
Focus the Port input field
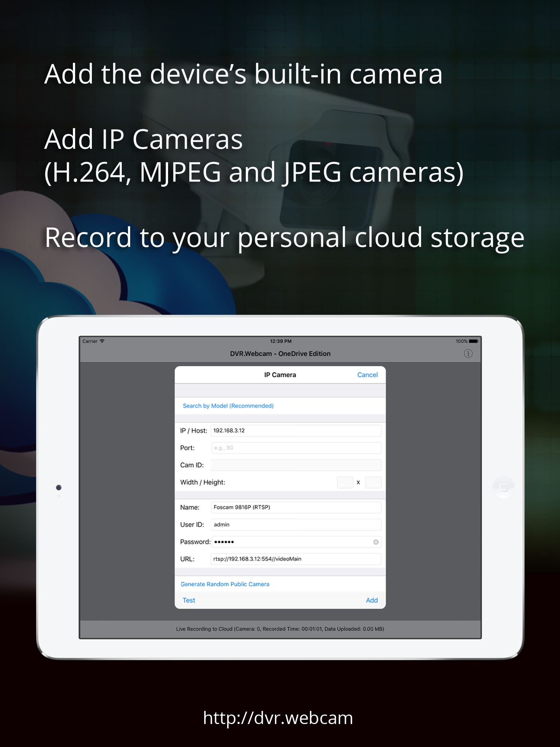click(296, 448)
